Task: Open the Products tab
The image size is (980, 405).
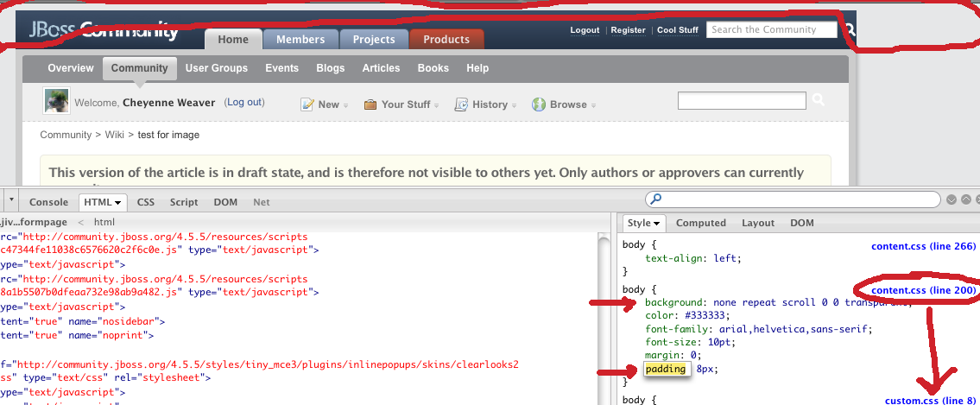Action: pyautogui.click(x=446, y=40)
